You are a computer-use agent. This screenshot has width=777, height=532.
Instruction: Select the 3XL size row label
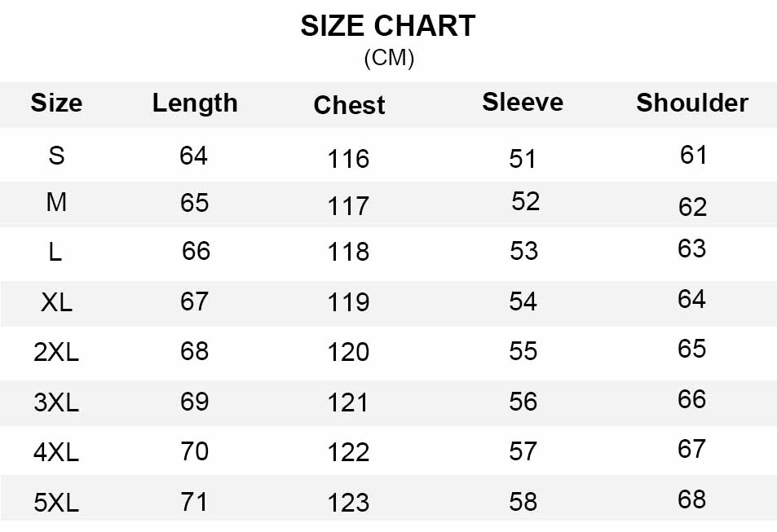click(x=56, y=402)
